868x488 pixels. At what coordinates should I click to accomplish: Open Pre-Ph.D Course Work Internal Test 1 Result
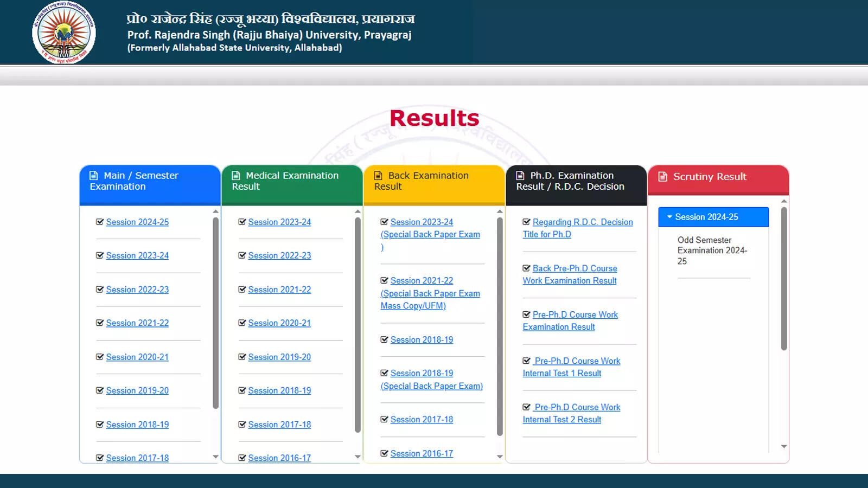[x=571, y=367]
